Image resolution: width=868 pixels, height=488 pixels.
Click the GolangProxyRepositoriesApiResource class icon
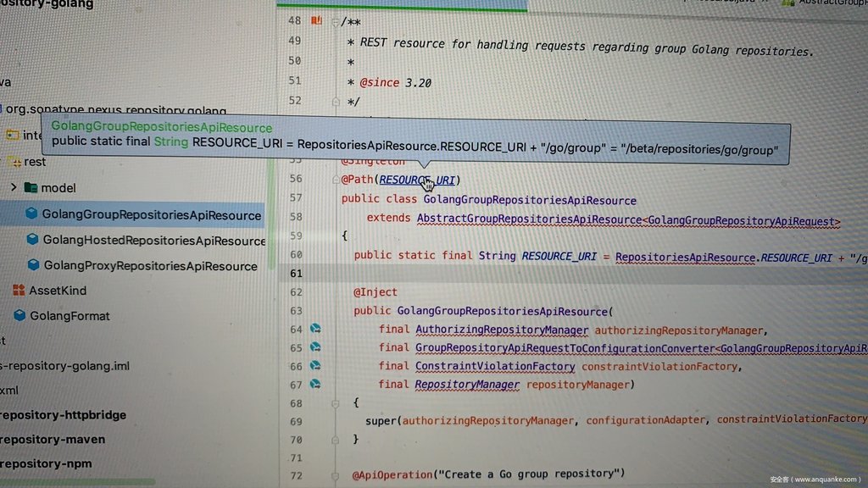point(33,265)
